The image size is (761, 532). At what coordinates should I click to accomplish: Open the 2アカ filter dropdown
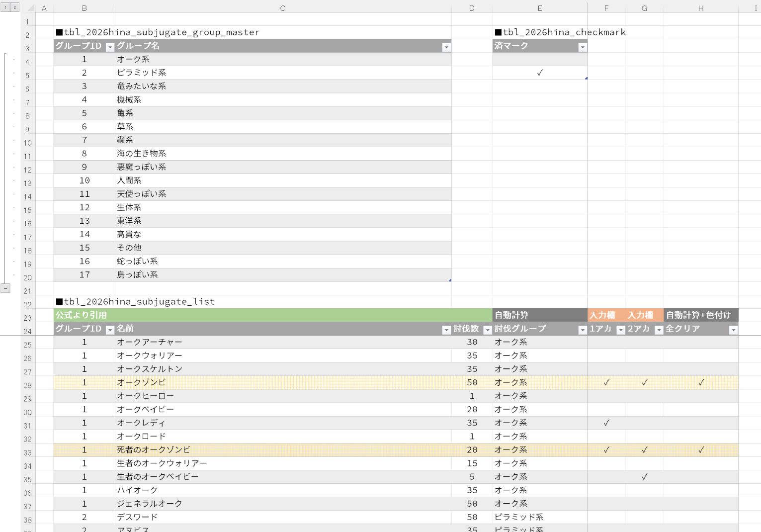659,330
